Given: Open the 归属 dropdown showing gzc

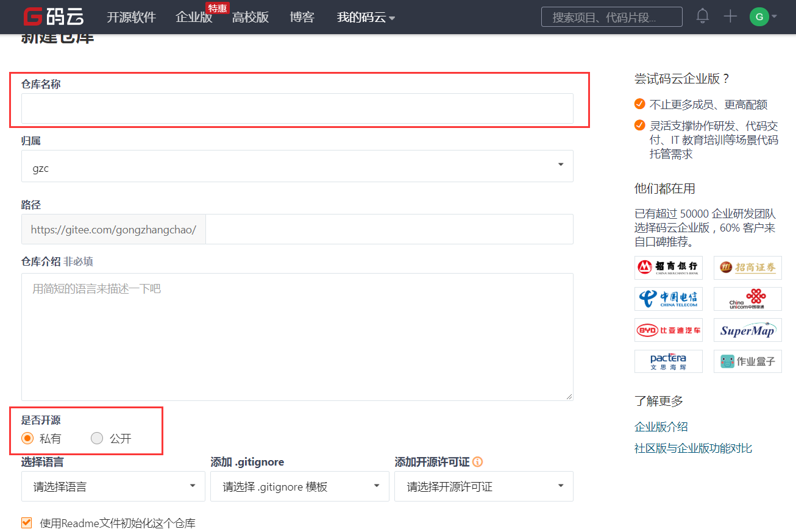Looking at the screenshot, I should point(297,166).
